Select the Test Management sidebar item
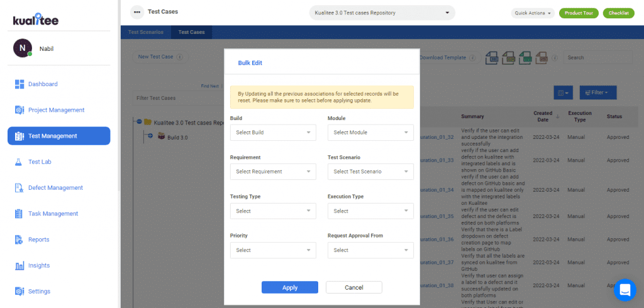The height and width of the screenshot is (308, 644). click(58, 136)
